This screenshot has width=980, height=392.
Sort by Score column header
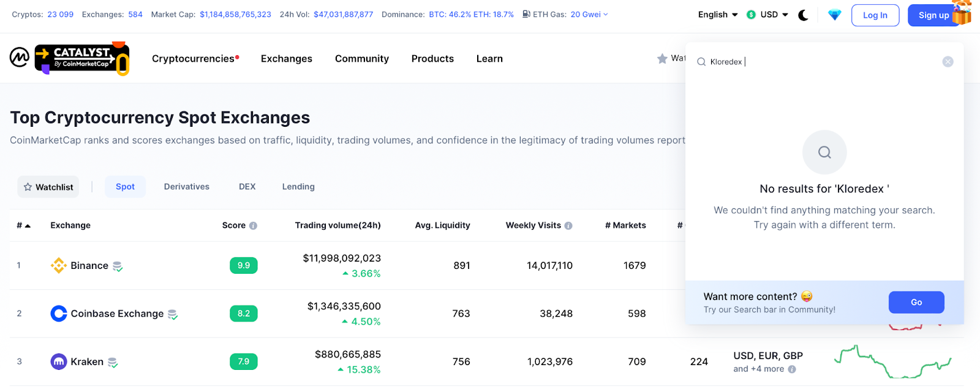coord(234,225)
